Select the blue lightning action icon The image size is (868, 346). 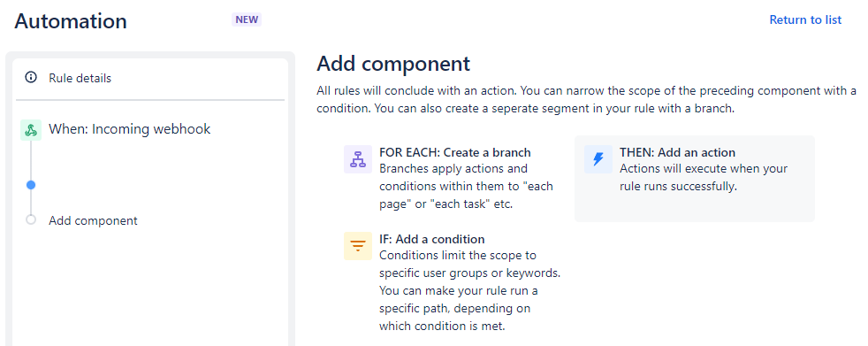598,159
